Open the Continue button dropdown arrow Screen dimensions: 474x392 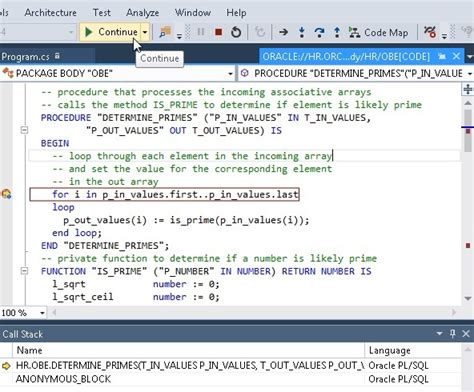[x=145, y=32]
